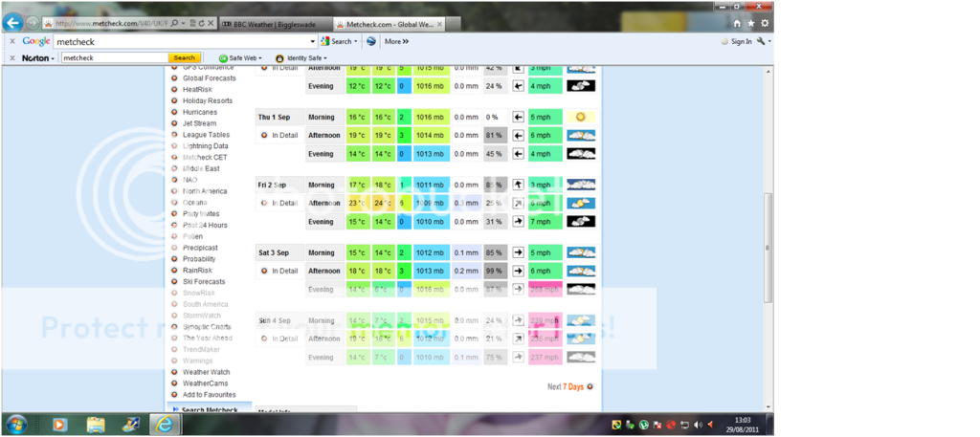
Task: Click the taskbar volume speaker icon
Action: pos(697,425)
